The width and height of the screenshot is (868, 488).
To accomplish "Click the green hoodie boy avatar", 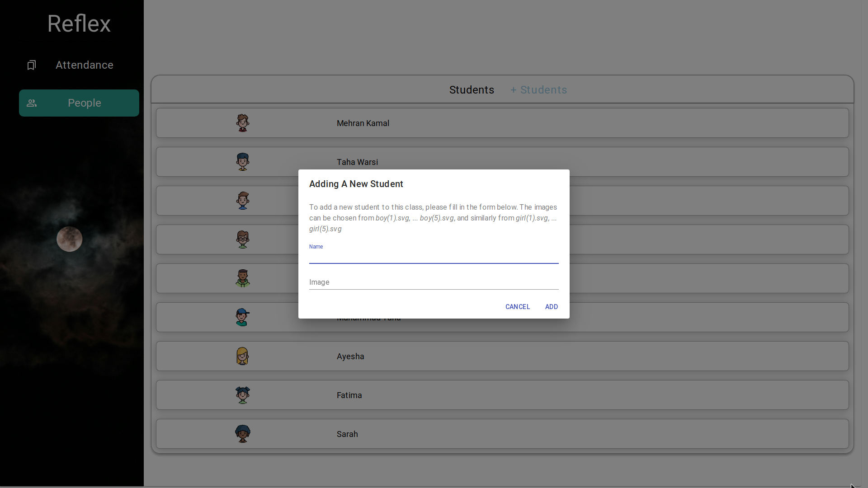I will (x=243, y=278).
